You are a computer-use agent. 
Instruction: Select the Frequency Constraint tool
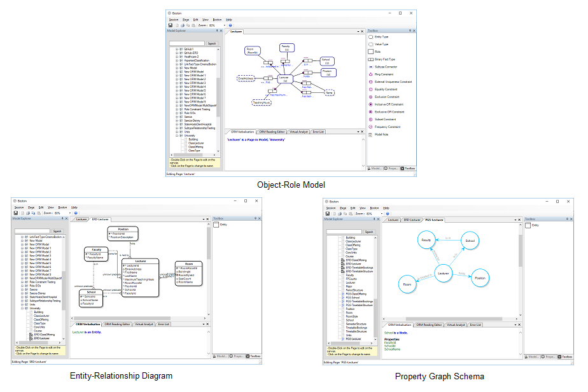point(387,126)
